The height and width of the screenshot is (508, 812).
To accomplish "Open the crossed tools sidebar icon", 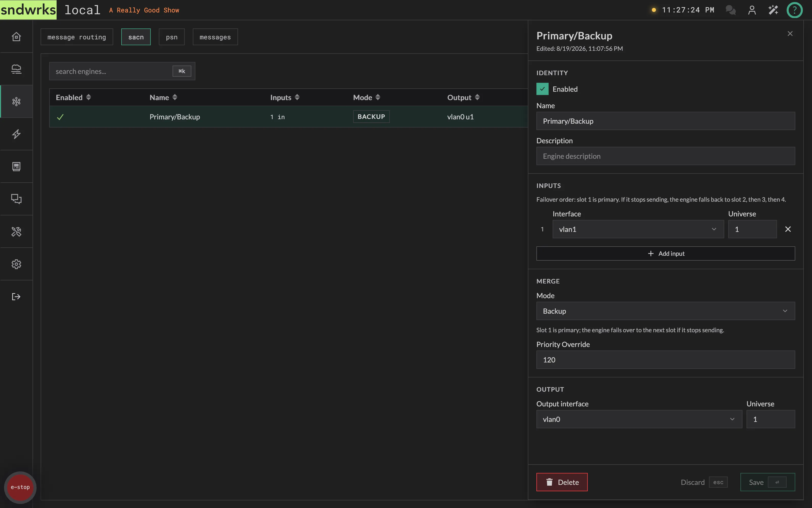I will [x=16, y=231].
